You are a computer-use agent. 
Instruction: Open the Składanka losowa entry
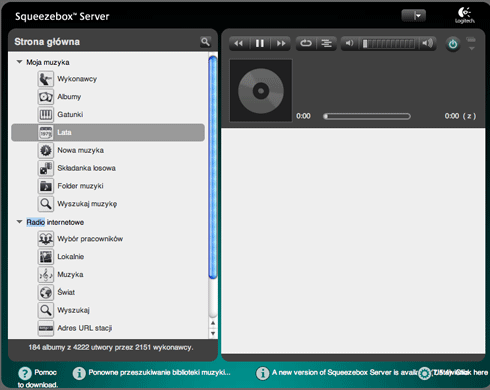[x=86, y=168]
